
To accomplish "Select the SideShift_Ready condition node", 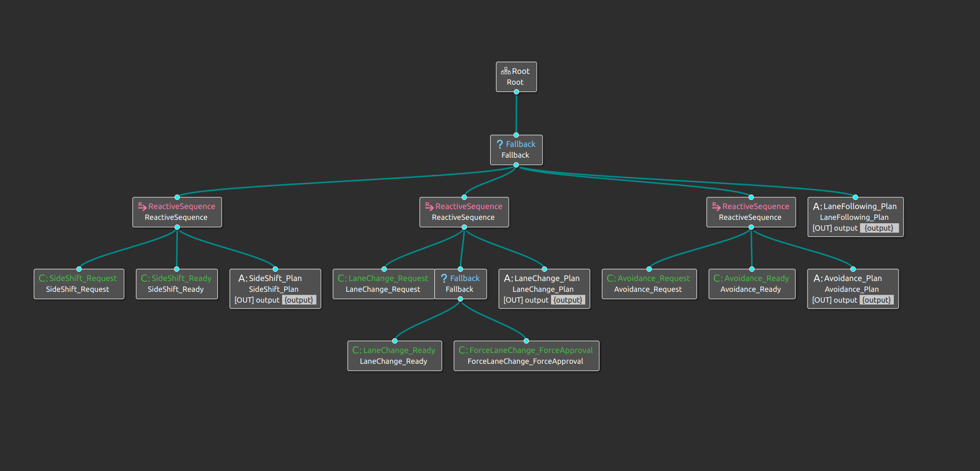I will (x=176, y=283).
